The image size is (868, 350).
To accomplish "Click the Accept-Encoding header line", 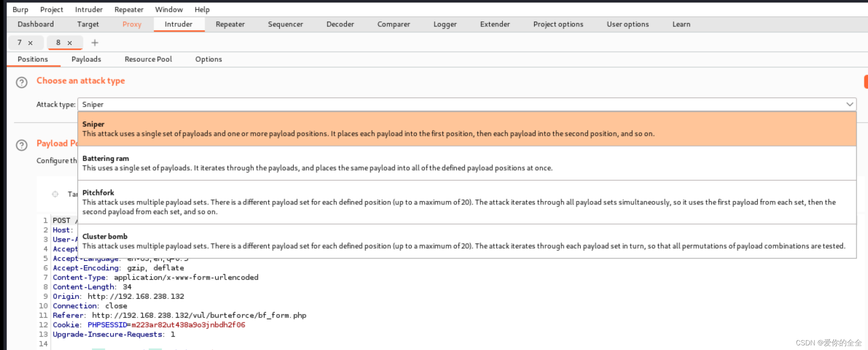I will (x=118, y=268).
